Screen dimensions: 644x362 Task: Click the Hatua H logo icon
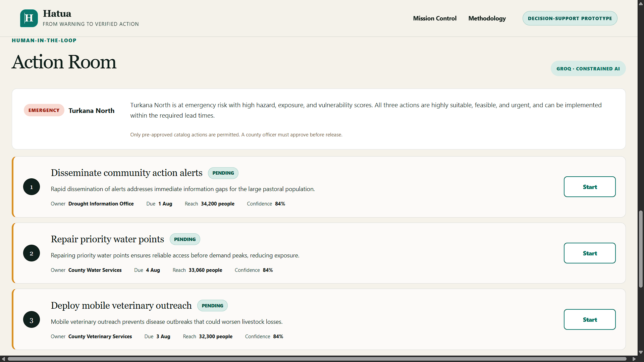29,18
